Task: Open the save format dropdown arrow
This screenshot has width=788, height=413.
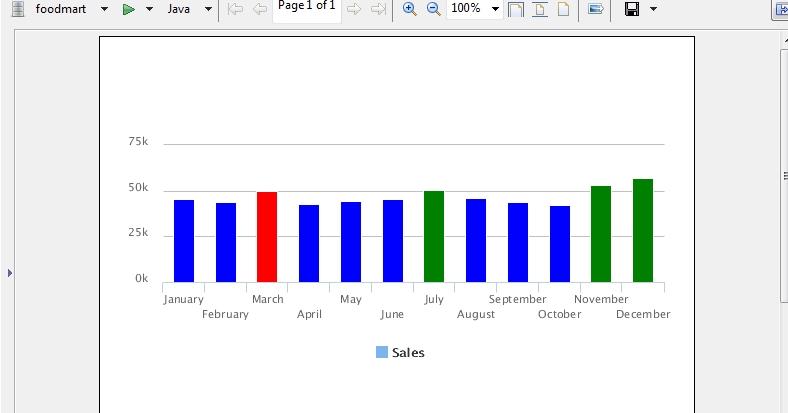Action: 653,9
